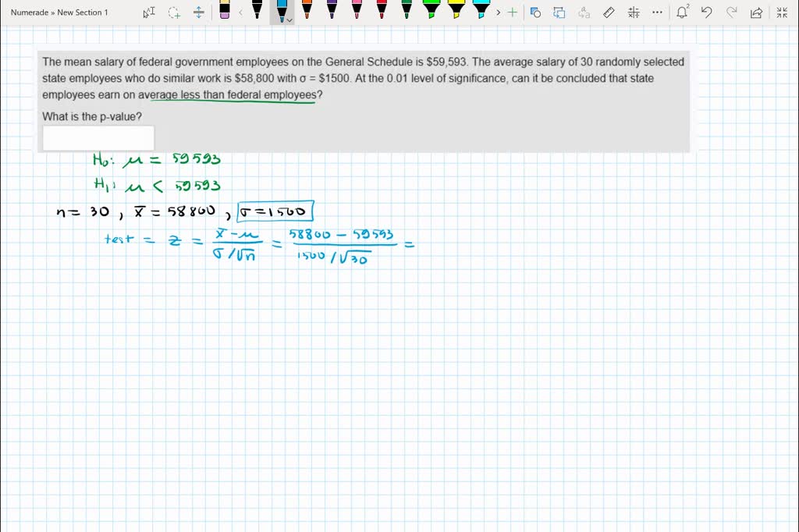Open the Math assistant tool
Image resolution: width=799 pixels, height=532 pixels.
pyautogui.click(x=634, y=12)
